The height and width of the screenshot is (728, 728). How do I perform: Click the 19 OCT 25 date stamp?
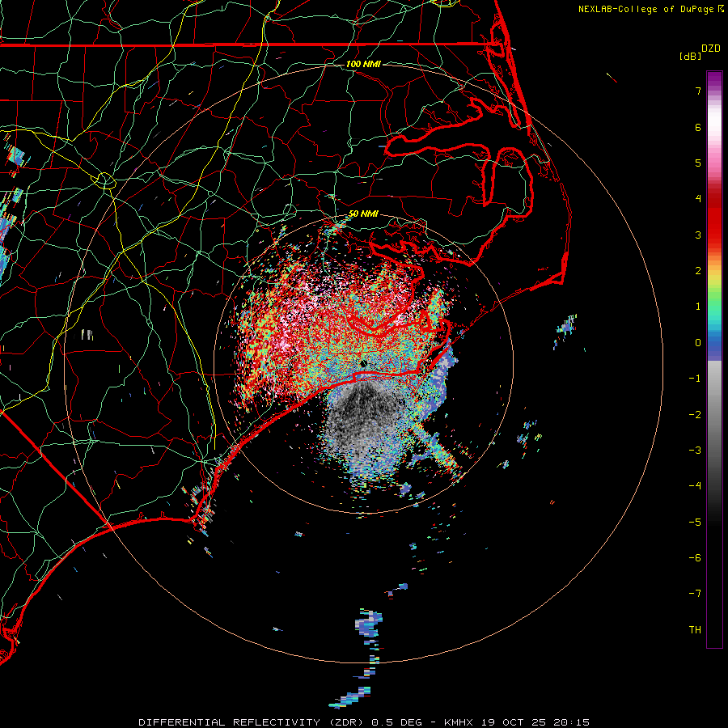pyautogui.click(x=514, y=722)
